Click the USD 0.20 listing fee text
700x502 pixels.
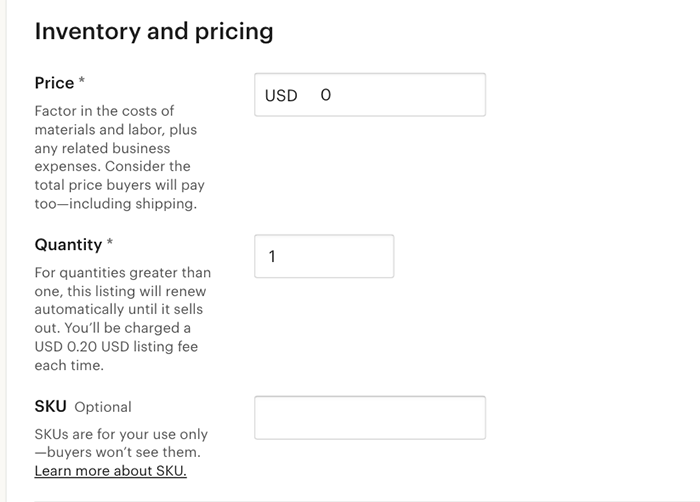click(116, 347)
